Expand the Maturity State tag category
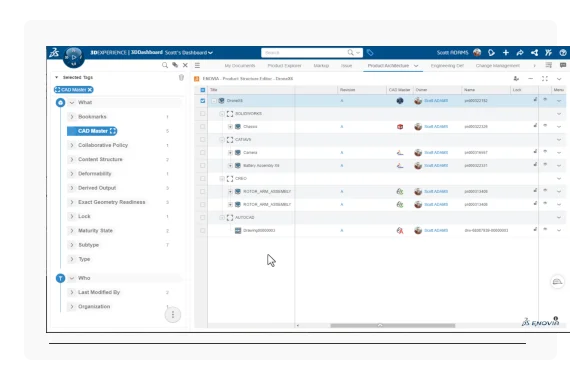Screen dimensions: 570x380 click(x=72, y=231)
